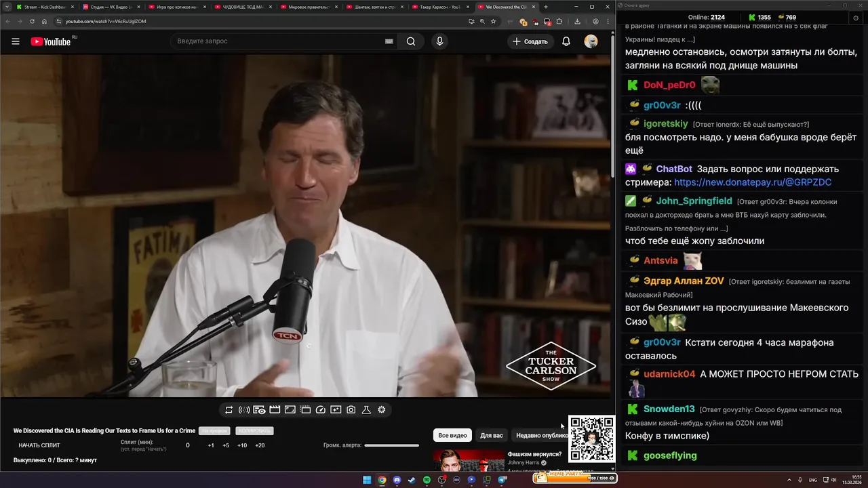Click the expand-frame resize icon in player toolbar
This screenshot has height=488, width=868.
[x=290, y=409]
